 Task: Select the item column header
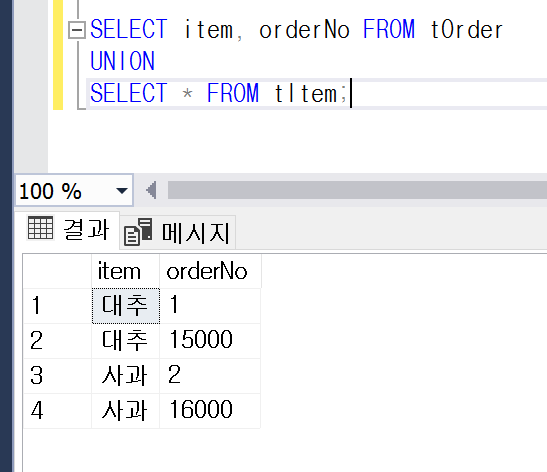[x=126, y=271]
